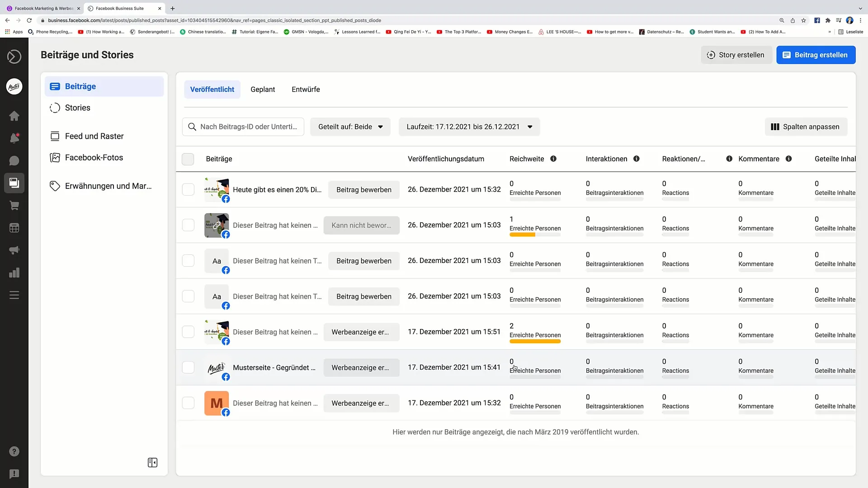Click the Facebook-Fotos icon

[55, 157]
